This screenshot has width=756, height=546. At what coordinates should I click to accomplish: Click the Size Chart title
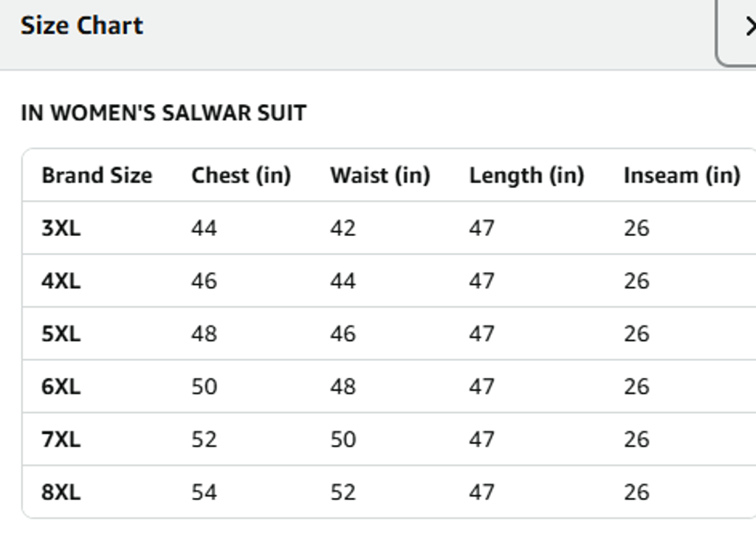click(82, 26)
